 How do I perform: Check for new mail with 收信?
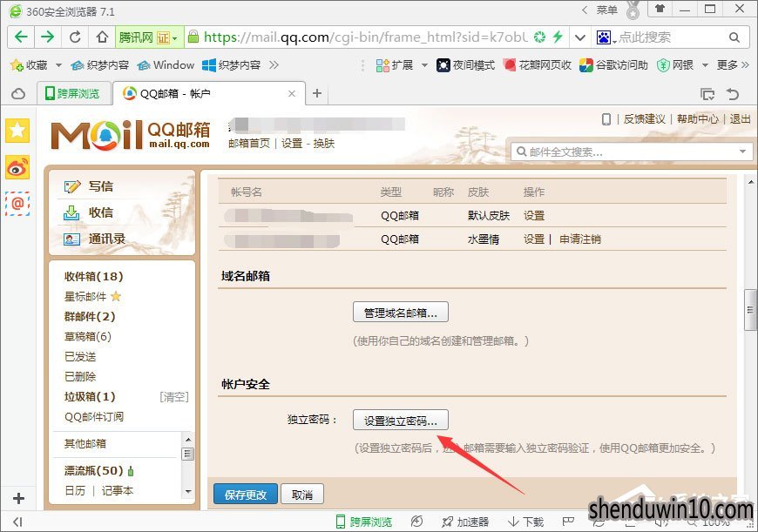[x=100, y=212]
